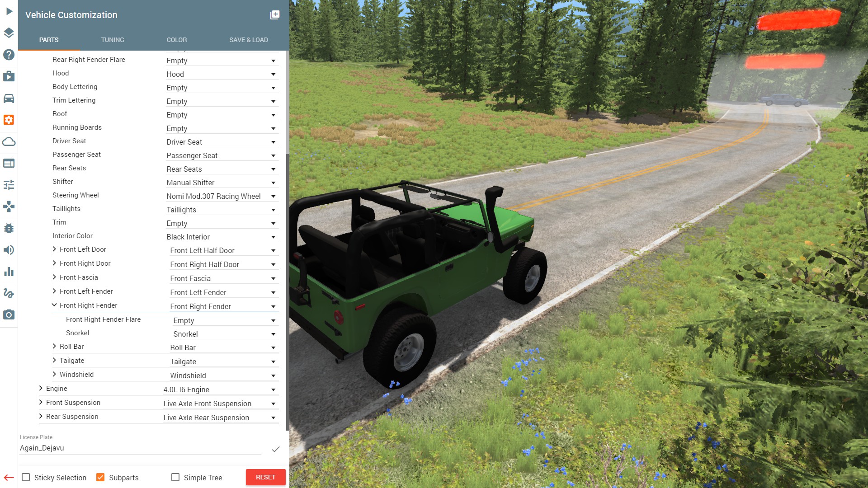Viewport: 868px width, 488px height.
Task: Open the Trim Lettering Empty dropdown
Action: point(222,101)
